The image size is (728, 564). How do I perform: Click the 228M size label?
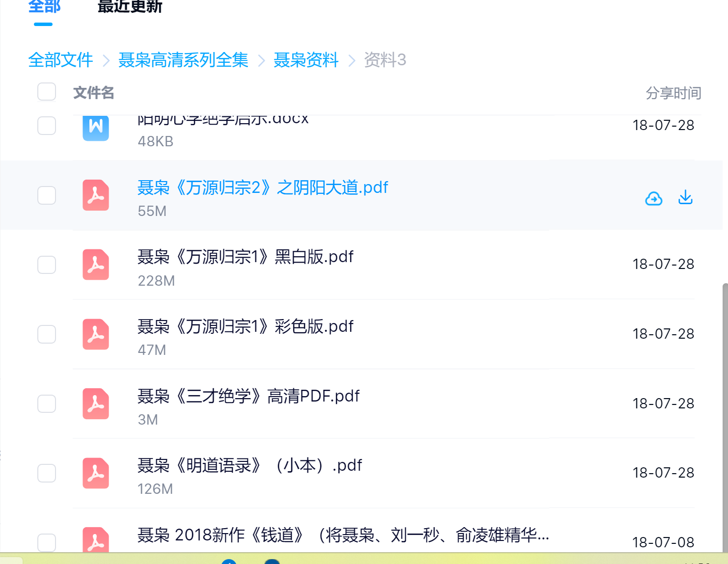(156, 281)
